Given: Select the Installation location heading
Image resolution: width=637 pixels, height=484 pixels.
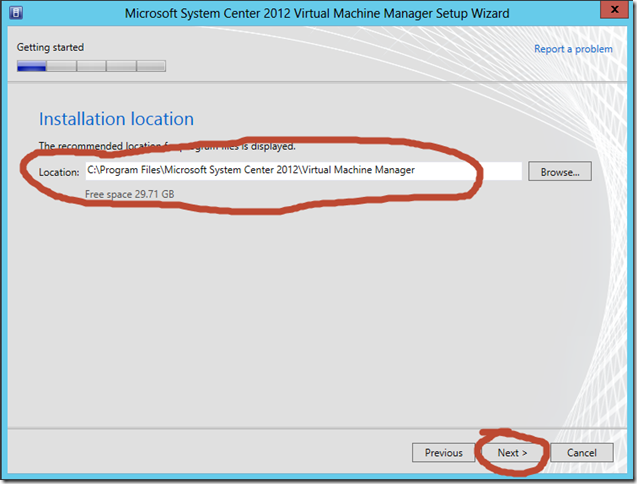Looking at the screenshot, I should (x=116, y=119).
